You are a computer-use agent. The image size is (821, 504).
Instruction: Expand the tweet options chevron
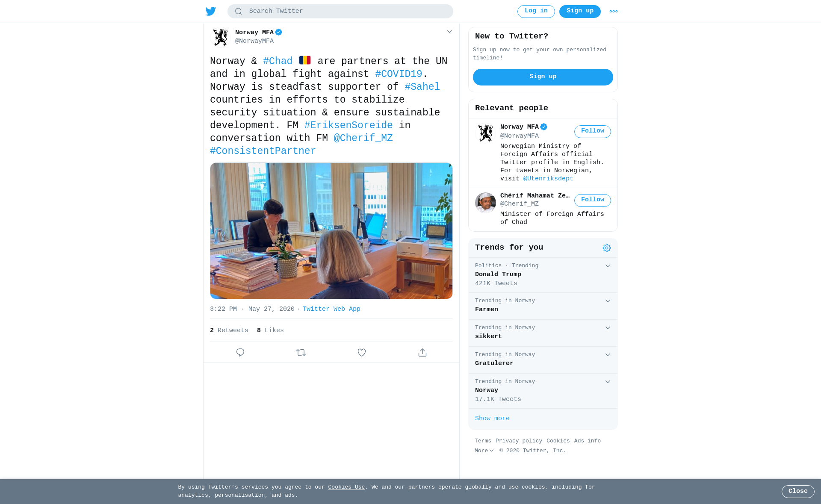449,32
